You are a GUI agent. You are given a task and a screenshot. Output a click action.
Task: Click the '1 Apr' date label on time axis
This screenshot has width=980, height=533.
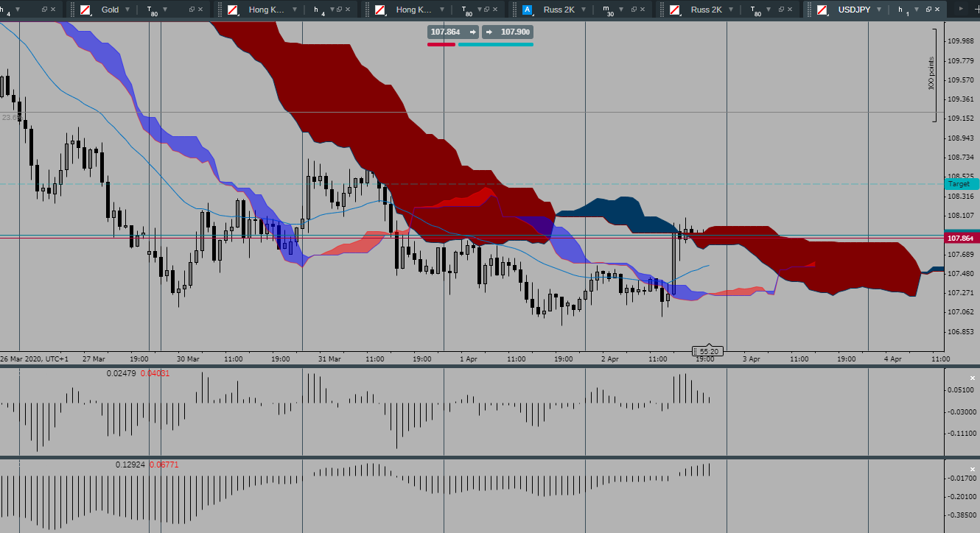[468, 359]
